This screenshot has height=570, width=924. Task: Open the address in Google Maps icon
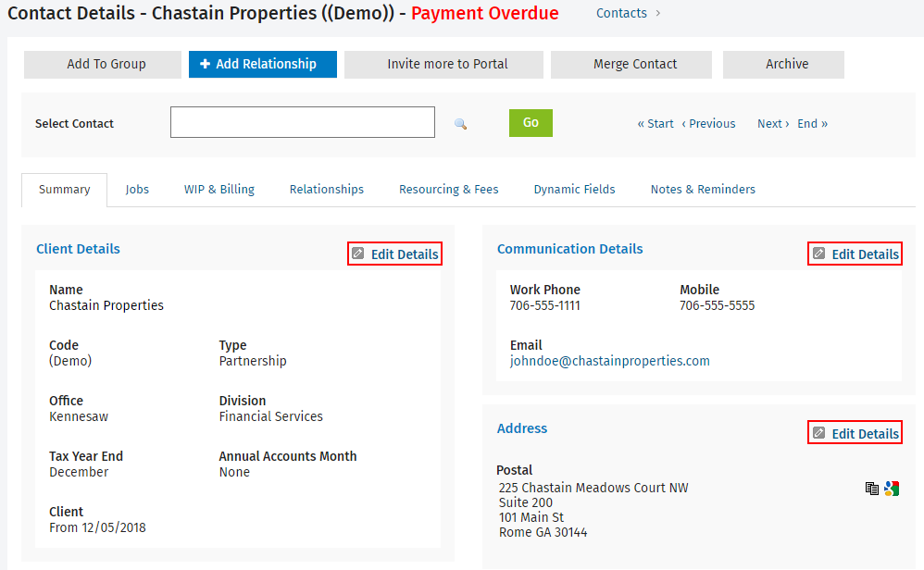tap(891, 489)
